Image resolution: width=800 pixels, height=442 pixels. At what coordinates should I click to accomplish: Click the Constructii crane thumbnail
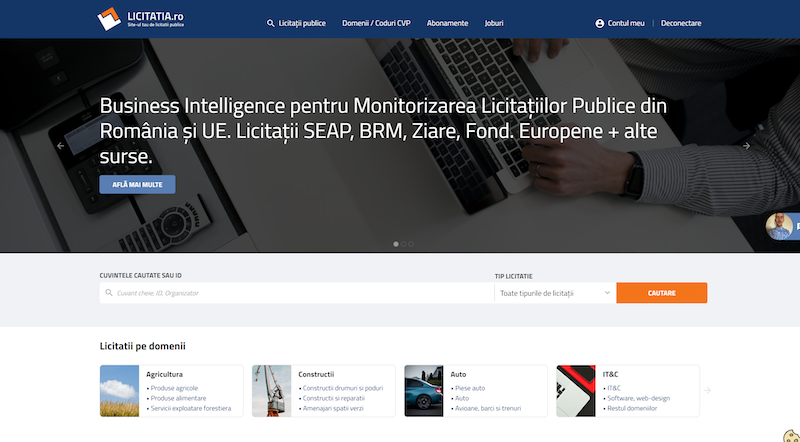[x=271, y=391]
